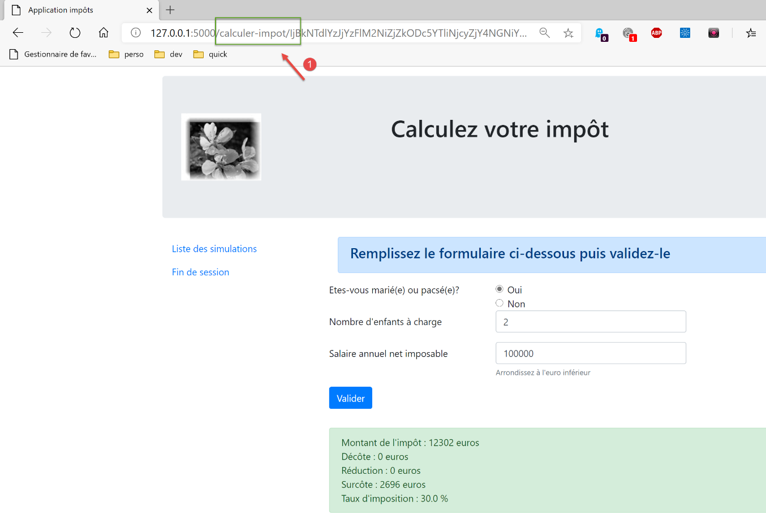Click the browser back arrow
Image resolution: width=766 pixels, height=532 pixels.
click(18, 33)
